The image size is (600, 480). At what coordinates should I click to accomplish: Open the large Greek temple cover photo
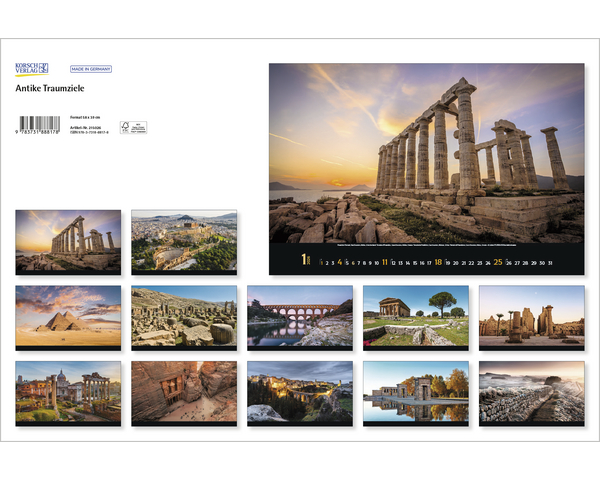(426, 154)
